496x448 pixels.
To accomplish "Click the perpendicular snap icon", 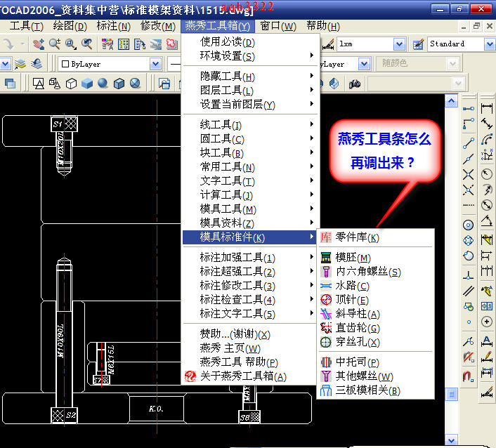I will coord(469,275).
